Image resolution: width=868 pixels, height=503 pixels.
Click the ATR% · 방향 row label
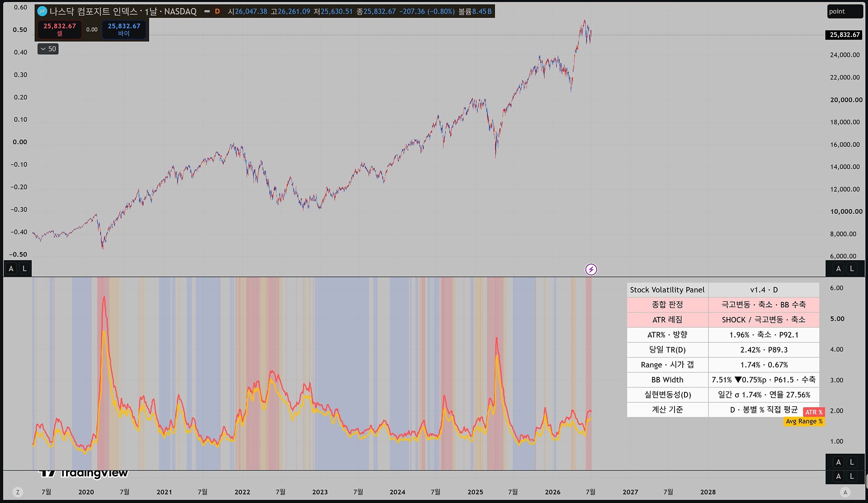(x=667, y=334)
